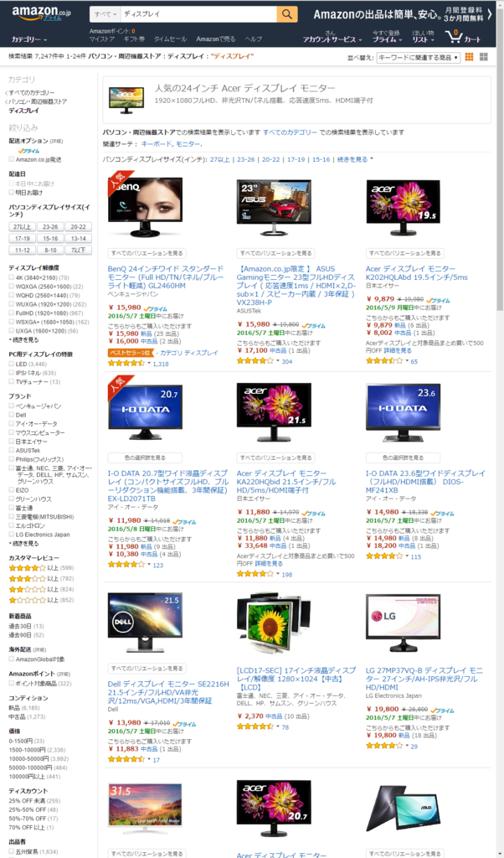Check the ポイント対象商品 checkbox

(x=12, y=684)
